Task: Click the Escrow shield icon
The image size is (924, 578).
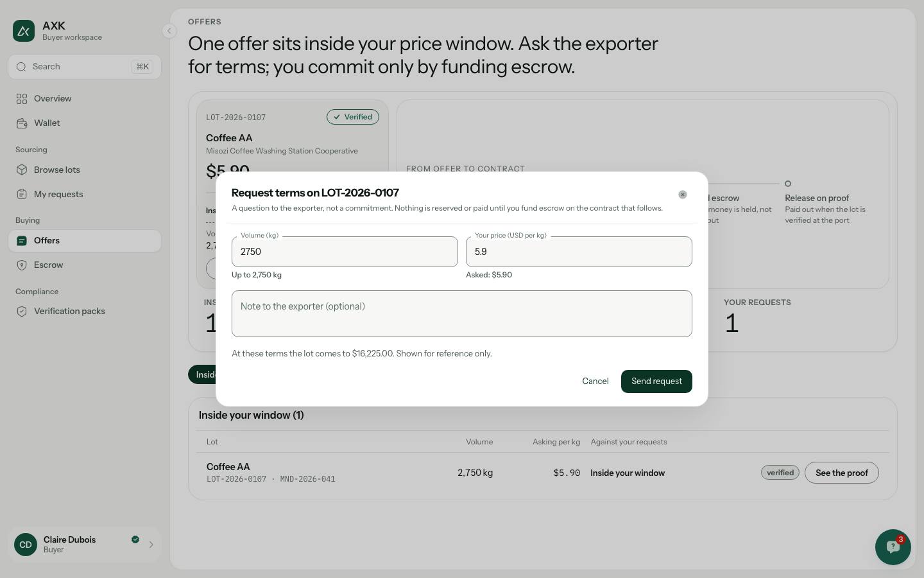Action: (22, 265)
